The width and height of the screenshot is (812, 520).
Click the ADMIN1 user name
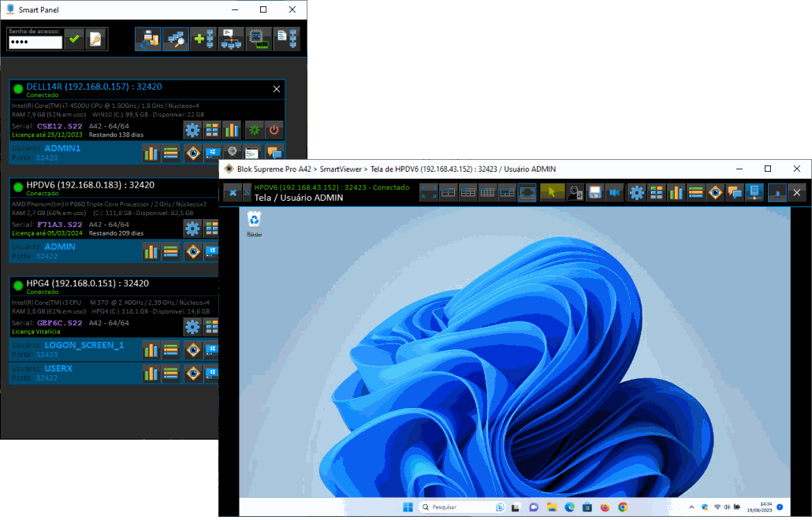pyautogui.click(x=62, y=148)
